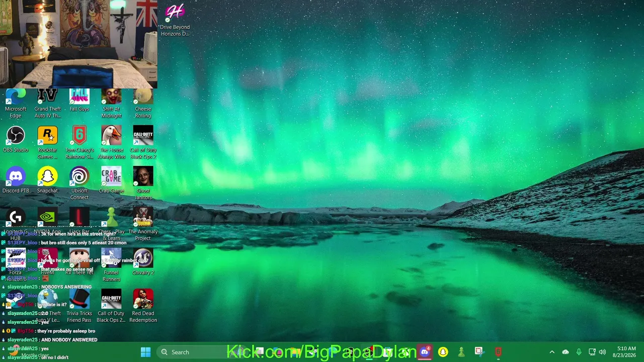Expand the hidden system tray icons chevron

click(x=552, y=352)
